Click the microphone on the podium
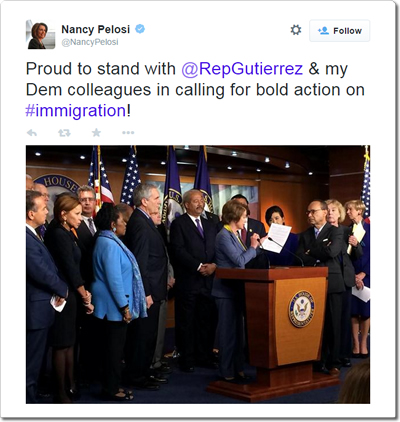This screenshot has height=422, width=400. tap(286, 252)
